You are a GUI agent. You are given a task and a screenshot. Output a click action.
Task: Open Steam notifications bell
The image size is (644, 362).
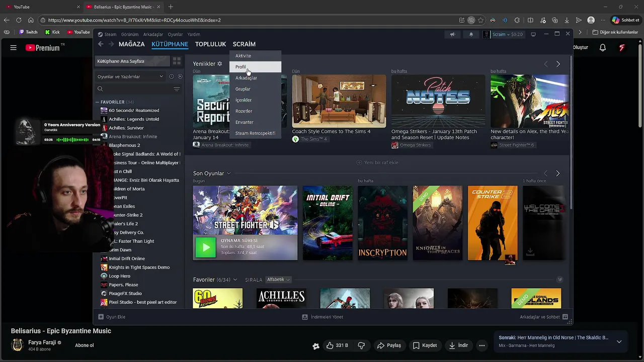(471, 34)
